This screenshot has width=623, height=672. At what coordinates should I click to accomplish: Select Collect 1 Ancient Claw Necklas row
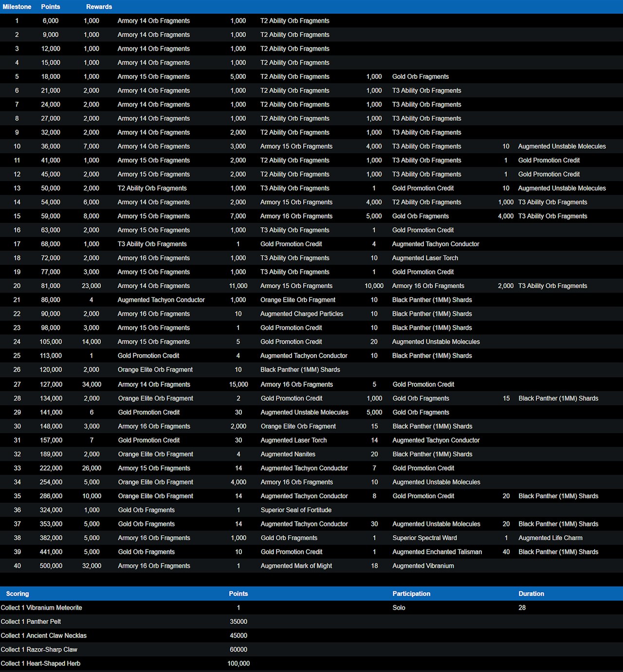click(x=44, y=636)
